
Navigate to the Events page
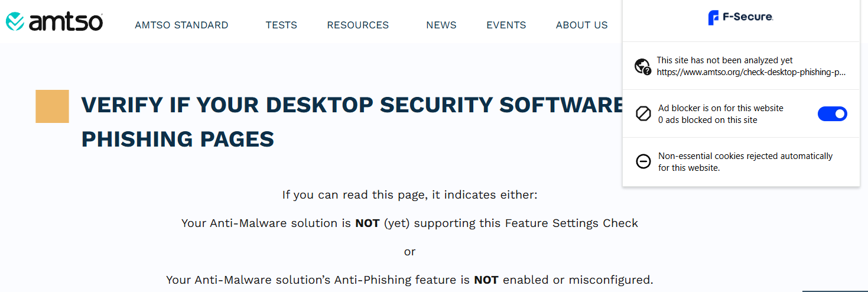506,25
